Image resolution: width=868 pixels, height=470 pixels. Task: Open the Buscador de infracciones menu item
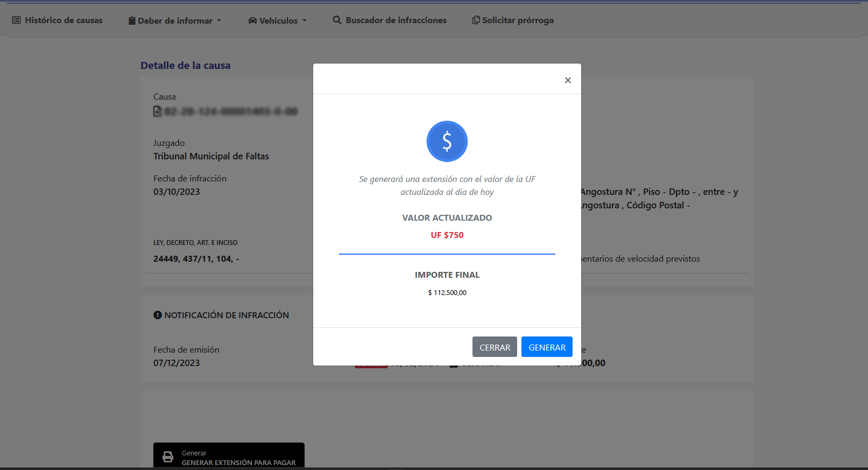coord(396,20)
